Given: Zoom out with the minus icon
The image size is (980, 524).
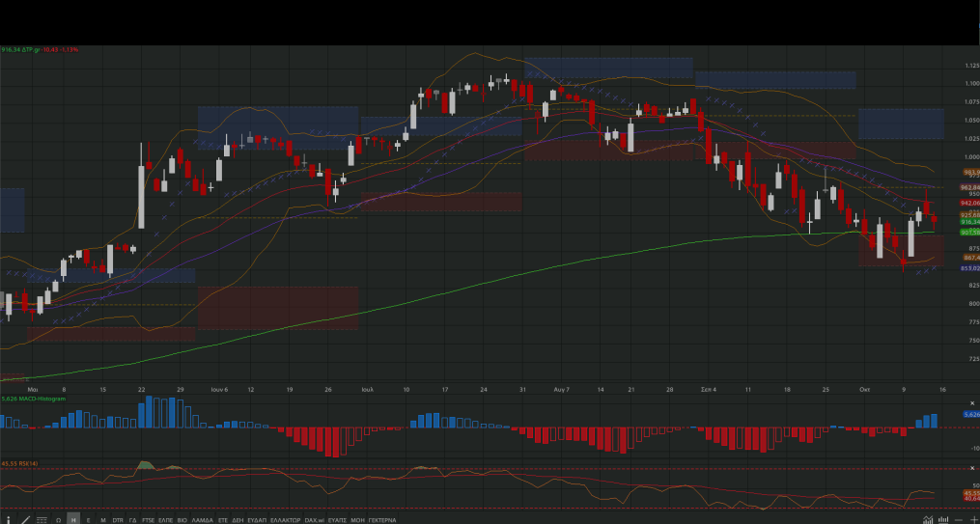Looking at the screenshot, I should 959,519.
